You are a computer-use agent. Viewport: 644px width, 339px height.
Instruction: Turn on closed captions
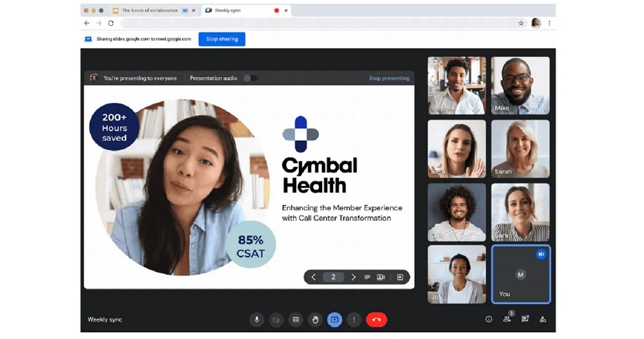[x=296, y=319]
